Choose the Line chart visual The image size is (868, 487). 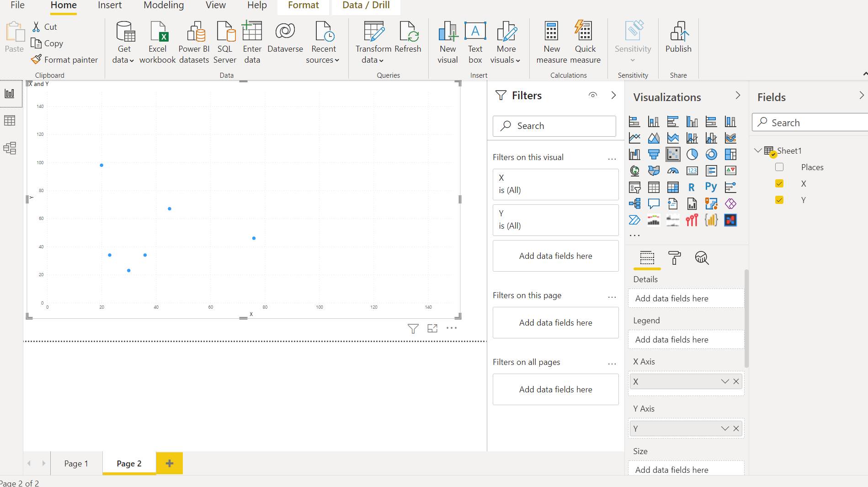(634, 138)
